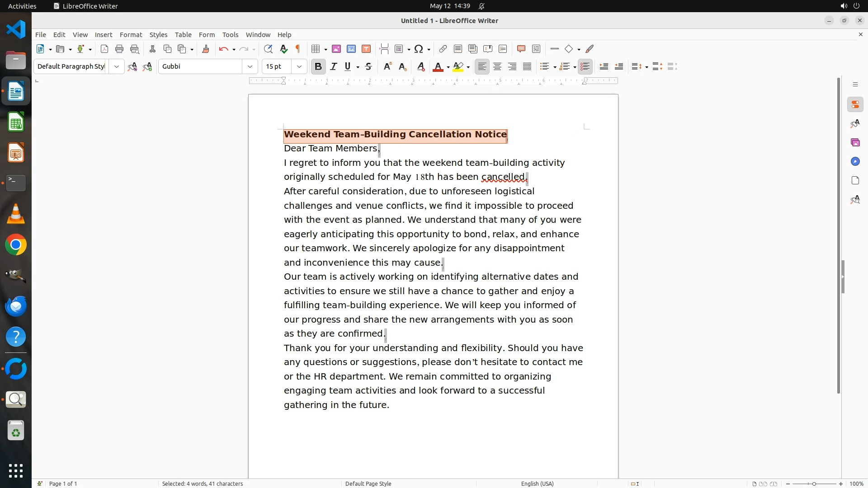Screen dimensions: 868x488
Task: Expand the Gubbi font name dropdown
Action: point(250,66)
